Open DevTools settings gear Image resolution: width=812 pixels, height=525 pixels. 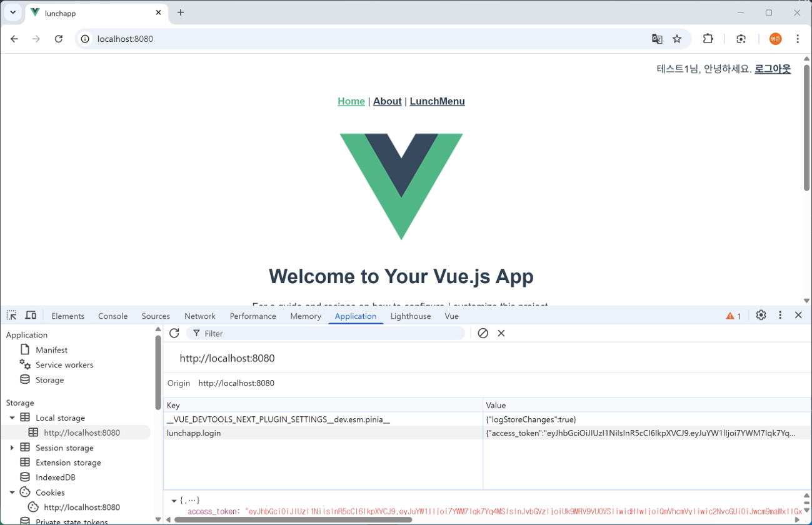761,316
